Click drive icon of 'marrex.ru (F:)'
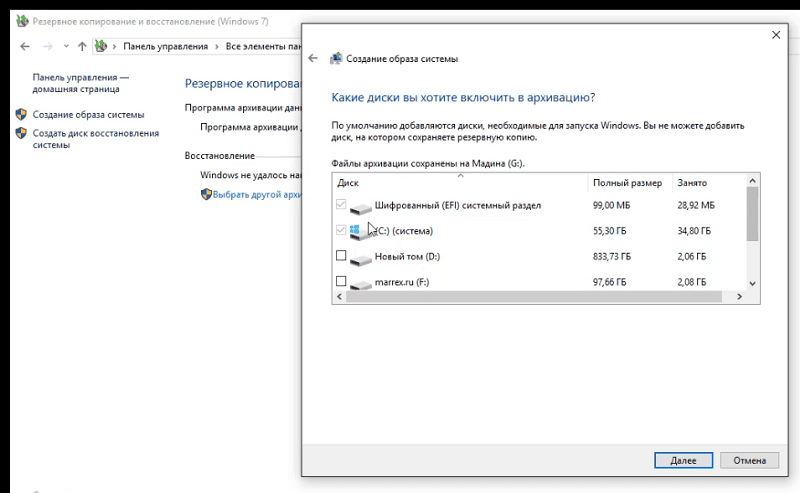Screen dimensions: 800x493 click(x=360, y=284)
